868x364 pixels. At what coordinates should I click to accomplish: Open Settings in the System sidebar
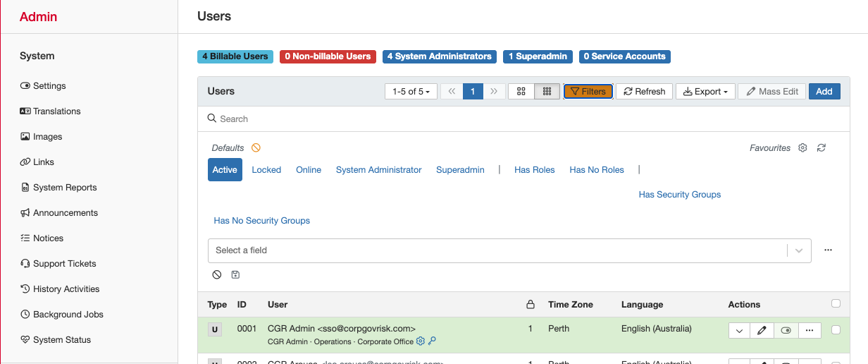click(43, 86)
